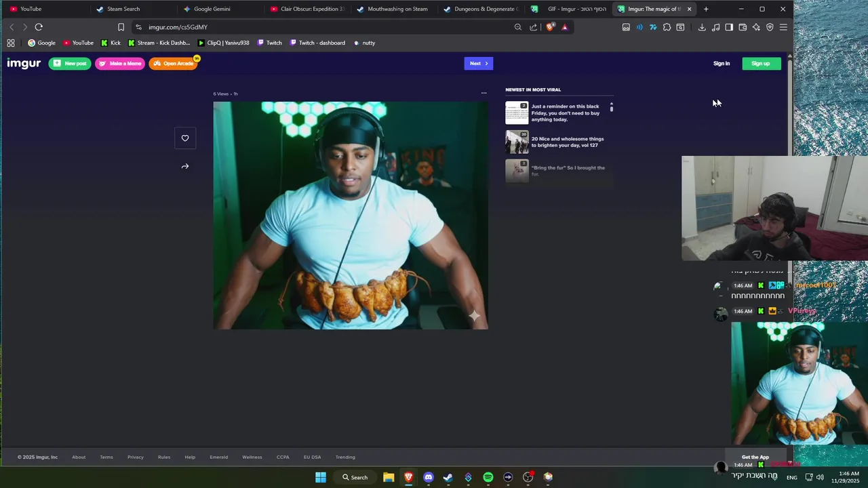
Task: Switch to Clair Obscur: Expedition 33 tab
Action: (307, 9)
